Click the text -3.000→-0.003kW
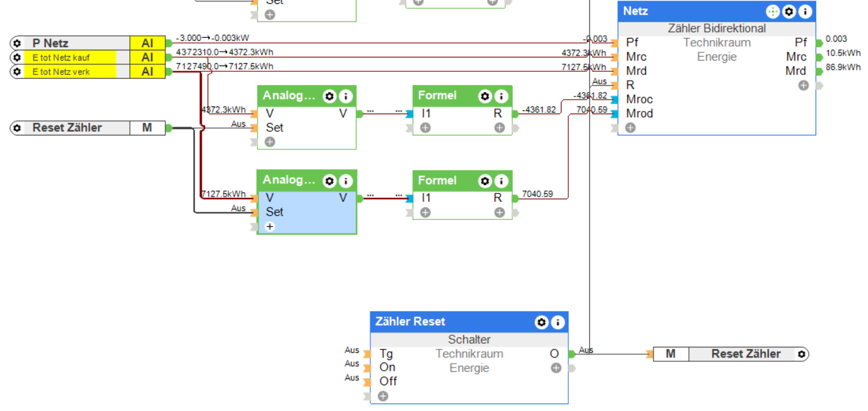The height and width of the screenshot is (411, 868). click(x=213, y=38)
